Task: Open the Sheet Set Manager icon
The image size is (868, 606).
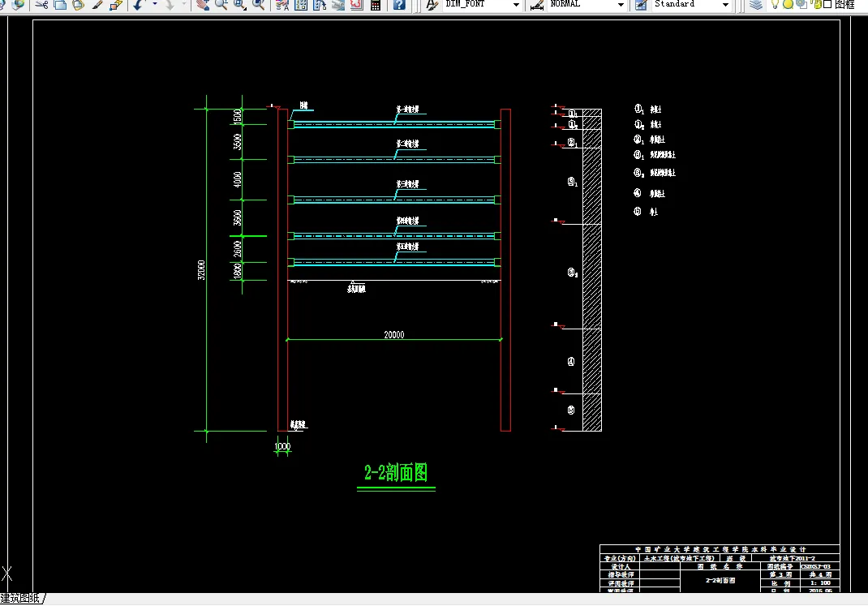Action: [338, 4]
